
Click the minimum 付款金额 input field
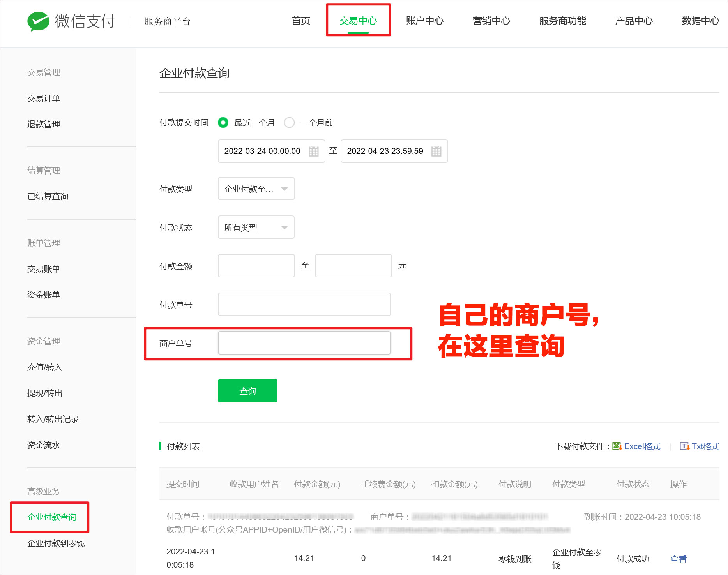256,266
